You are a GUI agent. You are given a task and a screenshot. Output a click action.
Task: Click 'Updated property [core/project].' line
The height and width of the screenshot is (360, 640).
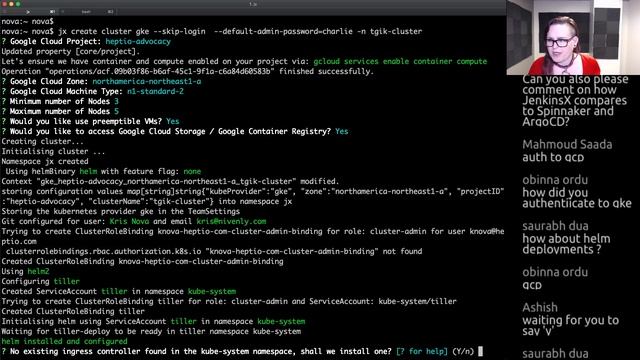[71, 51]
